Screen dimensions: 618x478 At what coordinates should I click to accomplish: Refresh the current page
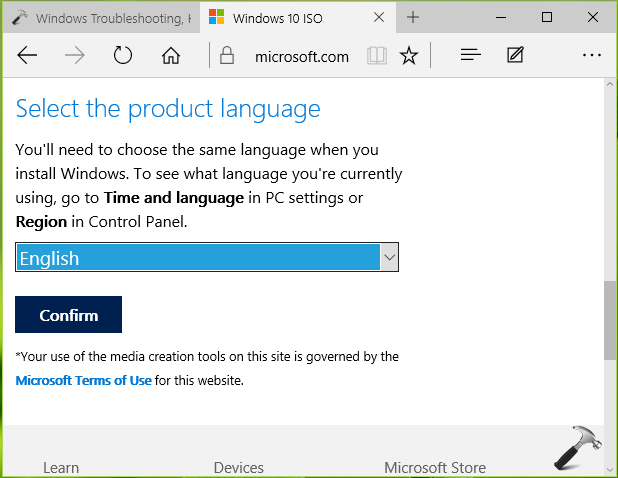[123, 55]
